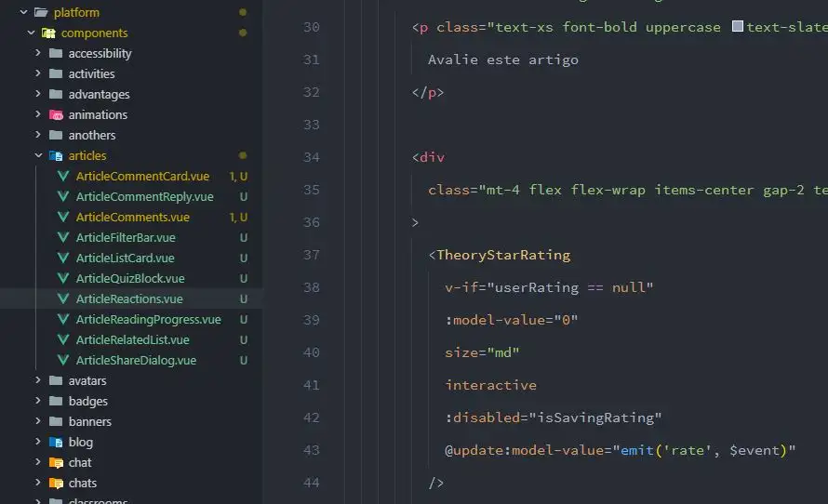Open ArticleListCard.vue file

(126, 259)
